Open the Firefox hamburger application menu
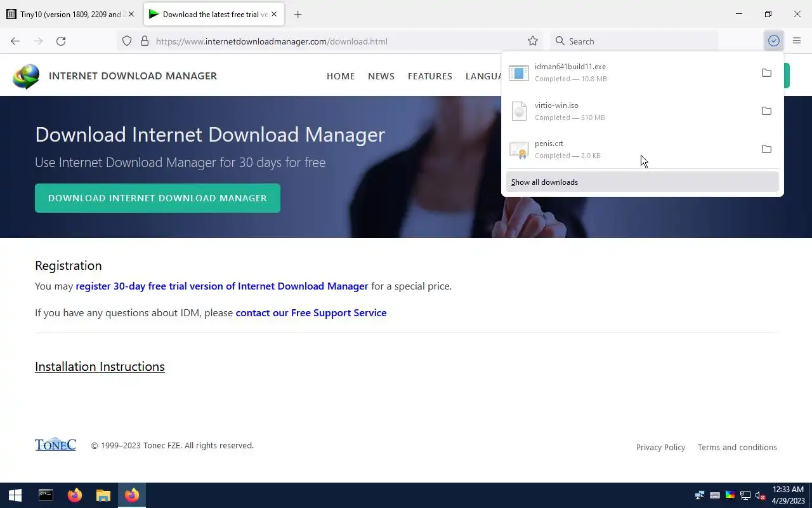Viewport: 812px width, 508px height. coord(797,41)
